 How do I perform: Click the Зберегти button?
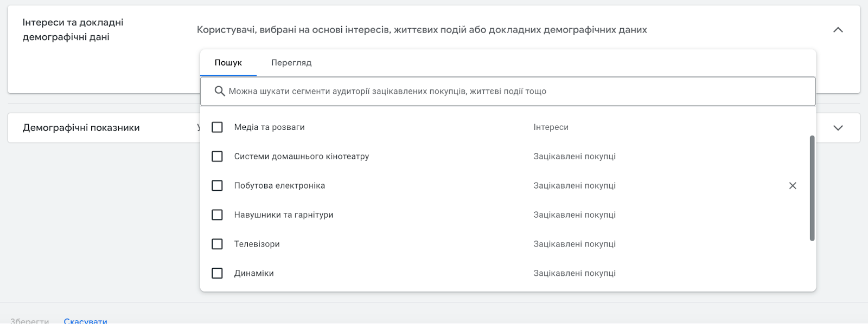30,321
